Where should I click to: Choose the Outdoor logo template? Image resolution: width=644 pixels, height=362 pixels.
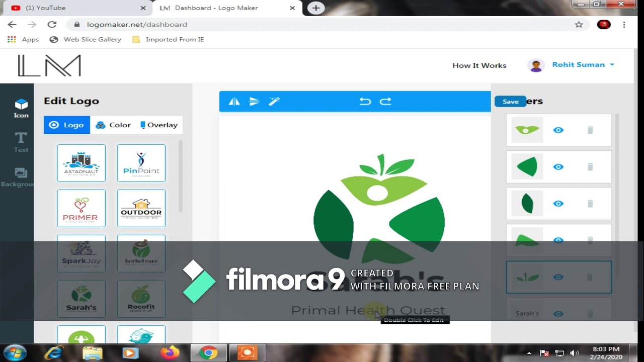141,208
